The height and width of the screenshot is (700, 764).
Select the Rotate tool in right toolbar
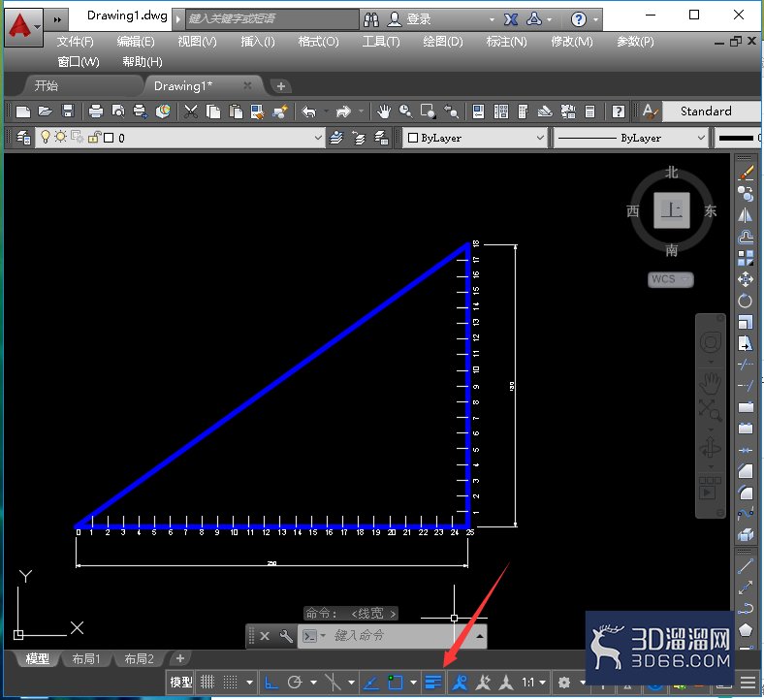(x=745, y=301)
